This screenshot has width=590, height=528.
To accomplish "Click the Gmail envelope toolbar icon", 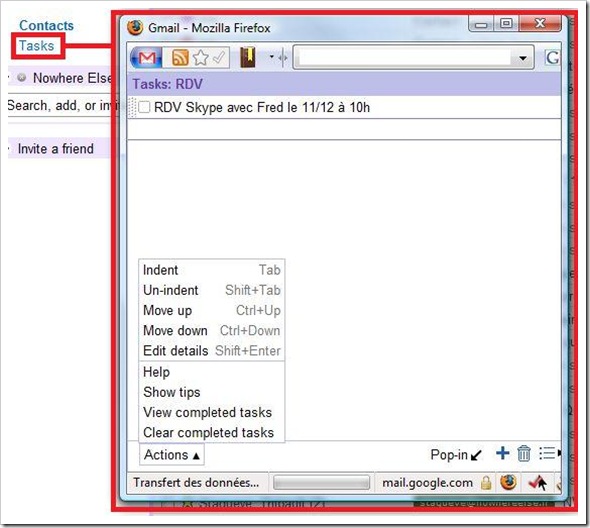I will coord(147,58).
